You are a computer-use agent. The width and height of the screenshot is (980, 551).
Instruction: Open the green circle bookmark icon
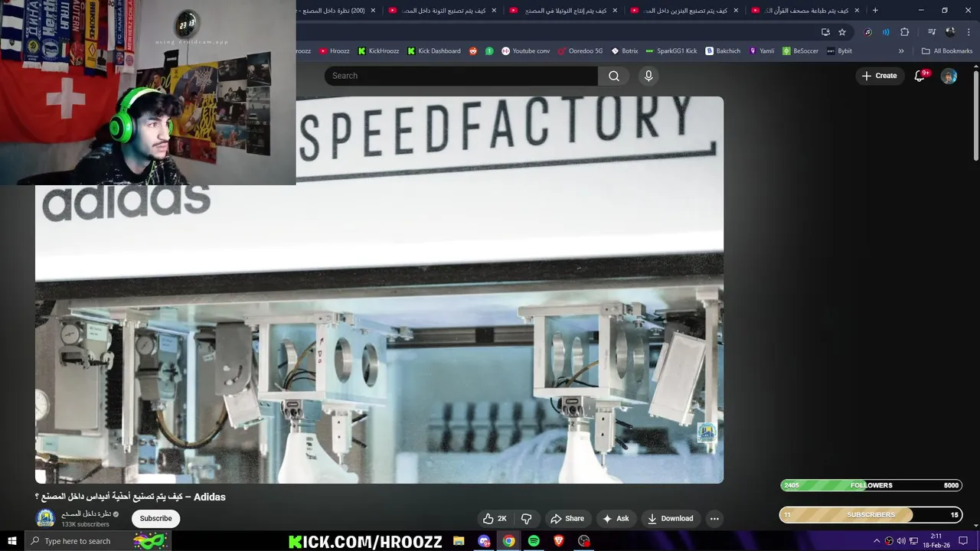click(489, 51)
